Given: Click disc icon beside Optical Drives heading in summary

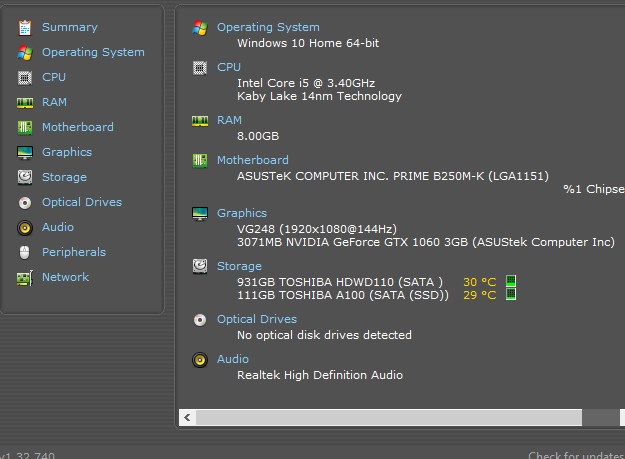Looking at the screenshot, I should click(x=200, y=320).
